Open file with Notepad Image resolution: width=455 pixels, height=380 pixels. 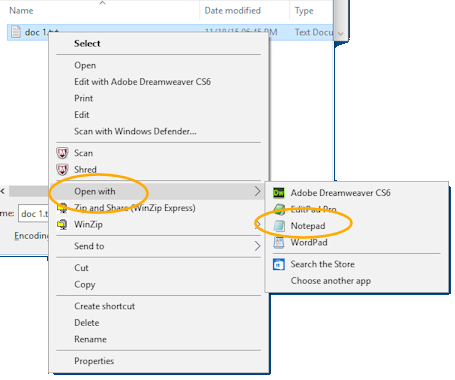point(357,226)
